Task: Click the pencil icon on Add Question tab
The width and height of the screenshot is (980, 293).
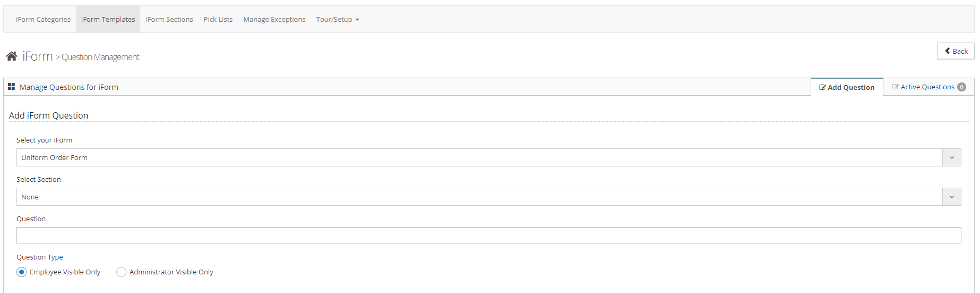Action: point(822,87)
